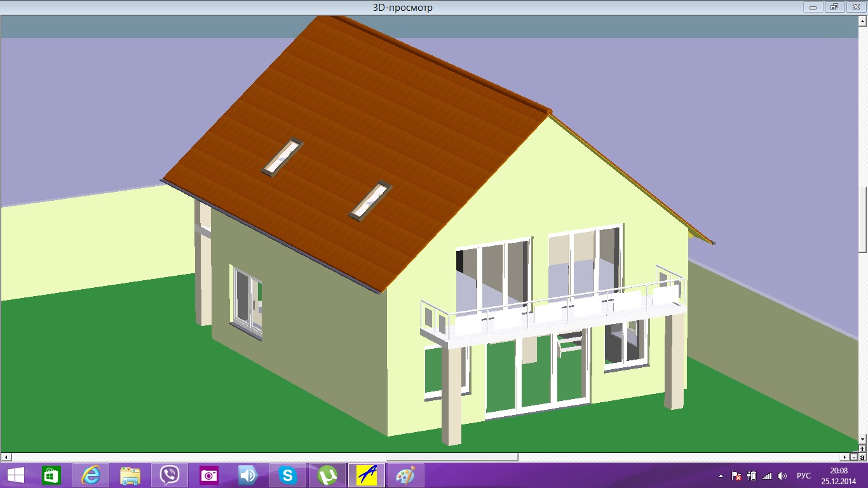868x488 pixels.
Task: Open Paint from the taskbar
Action: (405, 475)
